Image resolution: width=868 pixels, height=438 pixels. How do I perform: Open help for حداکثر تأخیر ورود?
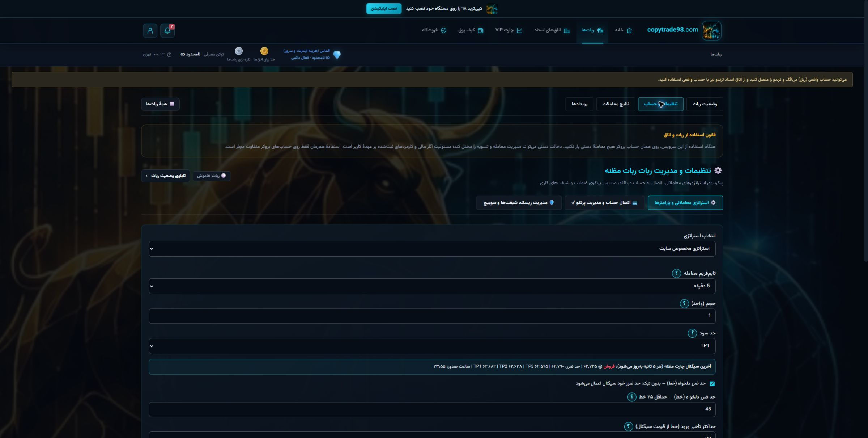tap(629, 427)
